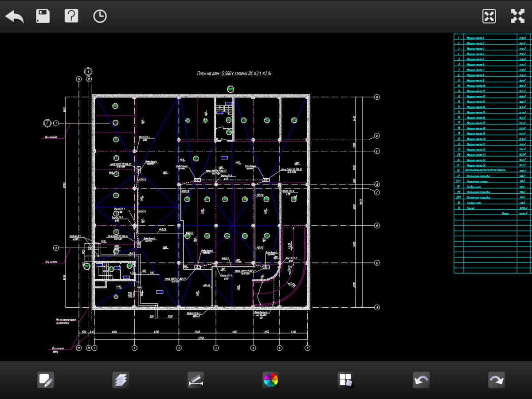Viewport: 532px width, 399px height.
Task: Zoom to extents using fit-to-screen icon
Action: 489,16
